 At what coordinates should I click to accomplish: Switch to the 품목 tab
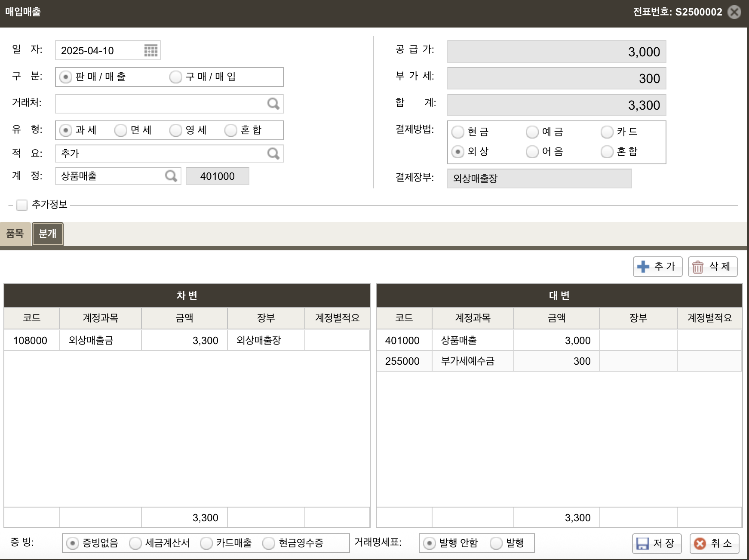[x=15, y=234]
